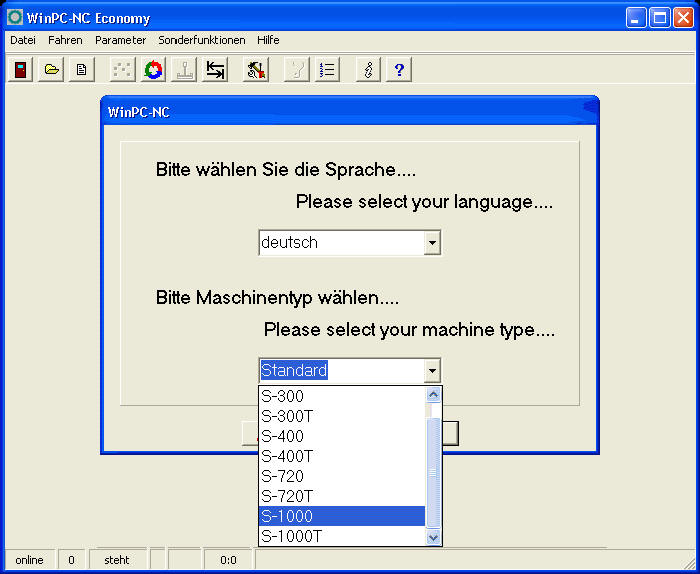Screen dimensions: 700x574
Task: Click the greyed tool-shaped toolbar icon
Action: click(297, 70)
